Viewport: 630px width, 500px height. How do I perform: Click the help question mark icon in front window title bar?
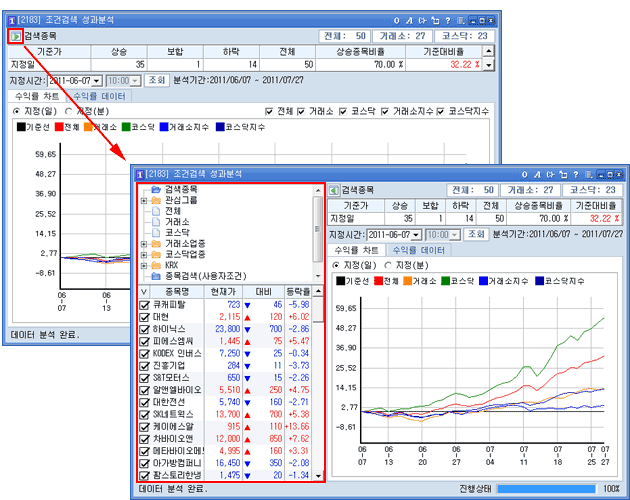point(576,173)
